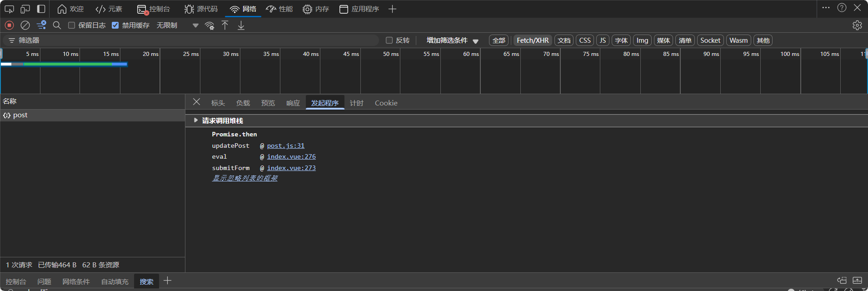Open the 自动填充 drawer tab
This screenshot has width=868, height=291.
pyautogui.click(x=115, y=281)
